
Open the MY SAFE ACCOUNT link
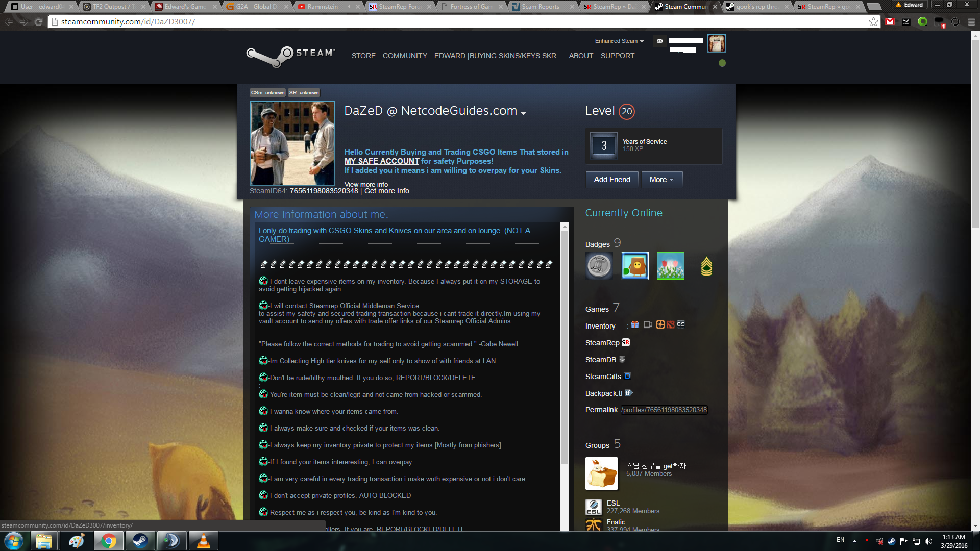coord(381,161)
